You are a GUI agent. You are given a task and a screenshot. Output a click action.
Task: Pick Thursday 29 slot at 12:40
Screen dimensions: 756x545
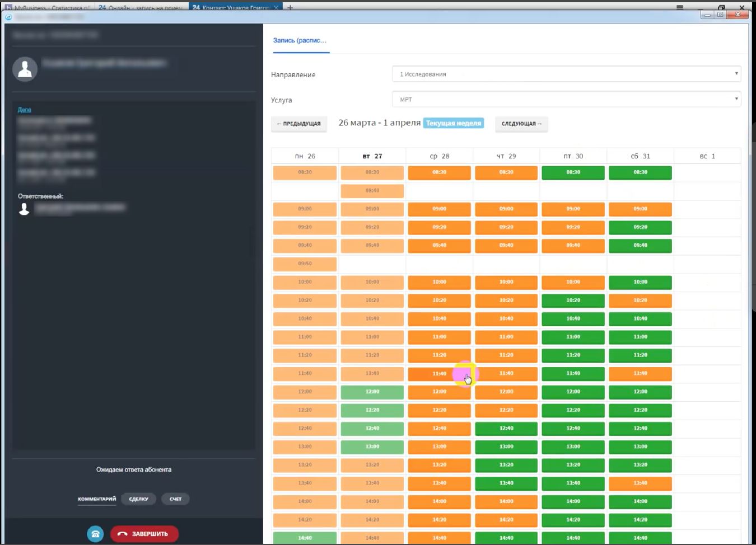tap(506, 429)
